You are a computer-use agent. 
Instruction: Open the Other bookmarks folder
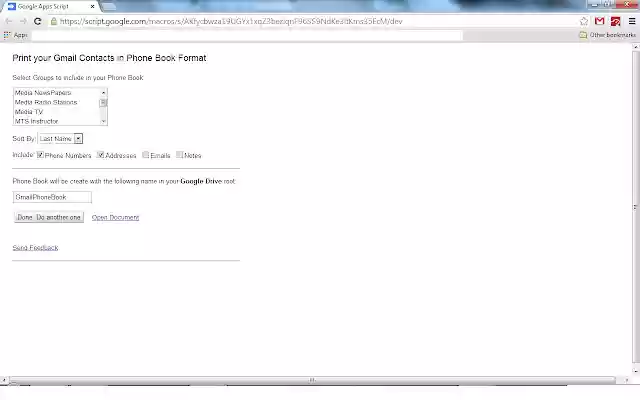click(607, 35)
